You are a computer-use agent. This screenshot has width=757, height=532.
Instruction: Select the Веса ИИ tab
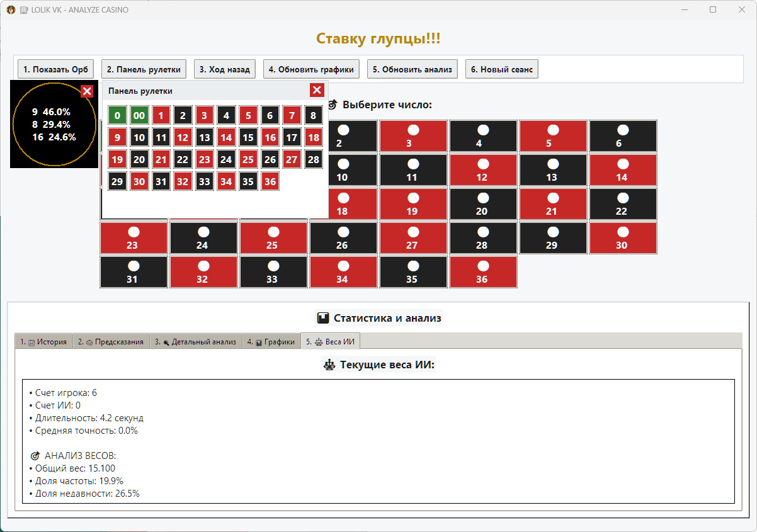click(x=331, y=342)
